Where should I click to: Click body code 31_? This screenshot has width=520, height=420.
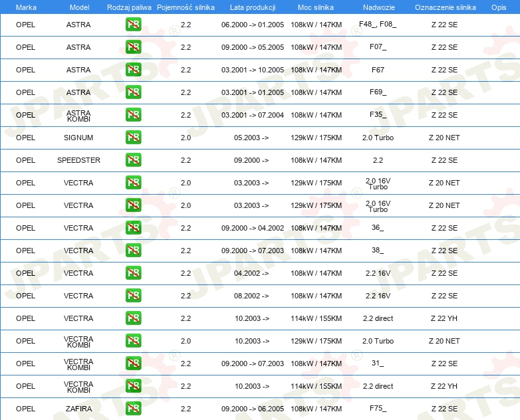378,363
